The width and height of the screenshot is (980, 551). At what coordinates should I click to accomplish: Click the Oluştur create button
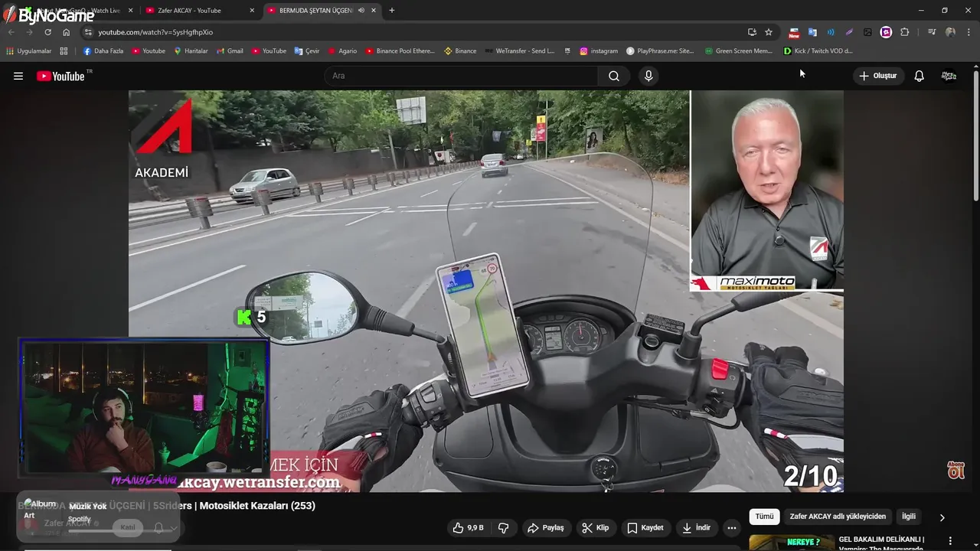[878, 76]
